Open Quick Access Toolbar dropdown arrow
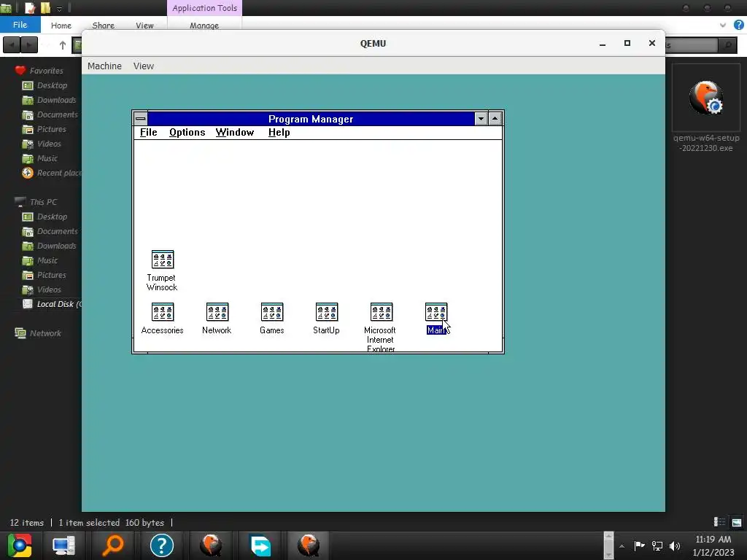The width and height of the screenshot is (747, 560). (59, 8)
